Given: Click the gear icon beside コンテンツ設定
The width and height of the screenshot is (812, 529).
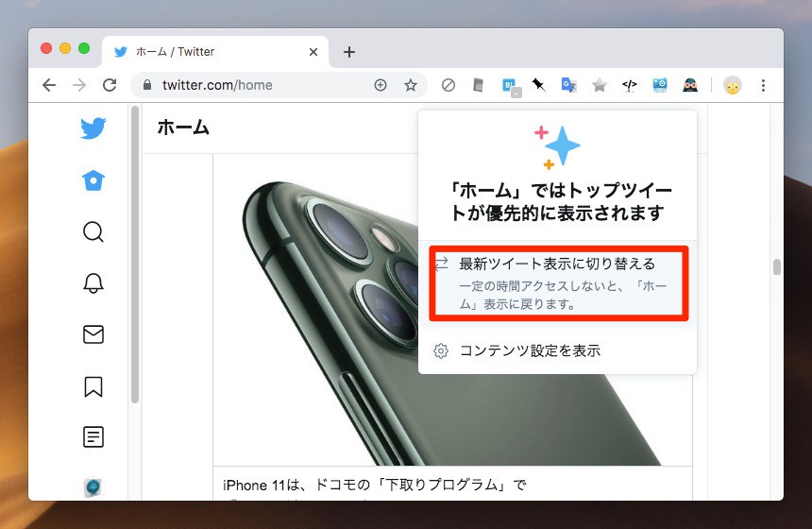Looking at the screenshot, I should click(x=441, y=350).
